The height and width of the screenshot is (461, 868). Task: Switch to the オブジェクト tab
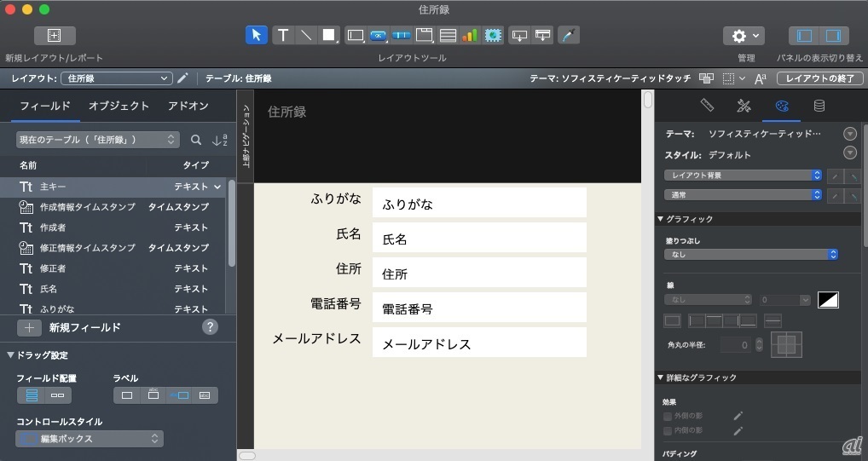(x=119, y=107)
